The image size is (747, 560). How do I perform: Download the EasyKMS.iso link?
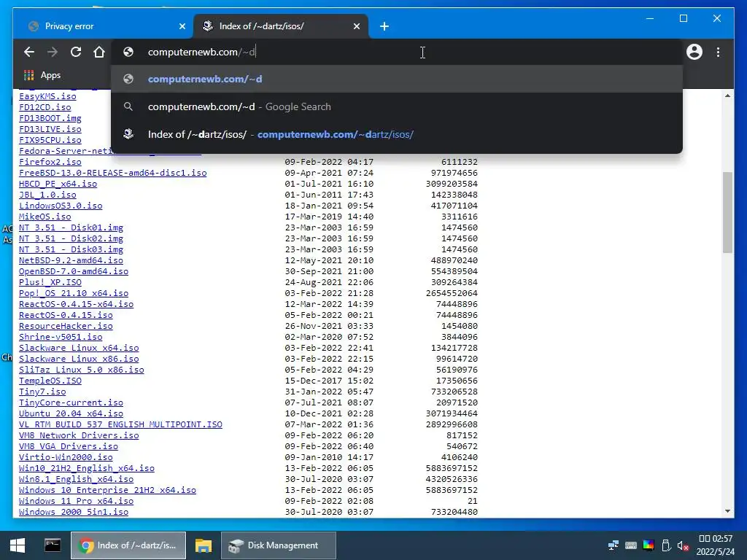coord(47,96)
